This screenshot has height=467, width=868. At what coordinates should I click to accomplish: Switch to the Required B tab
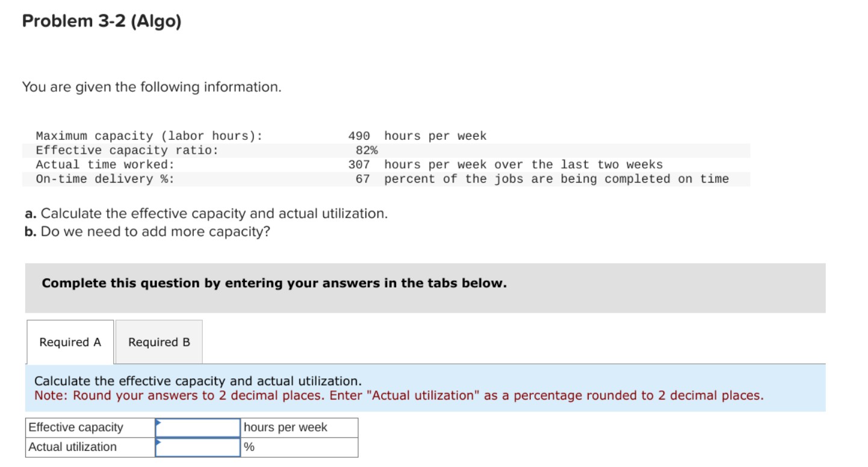tap(158, 342)
